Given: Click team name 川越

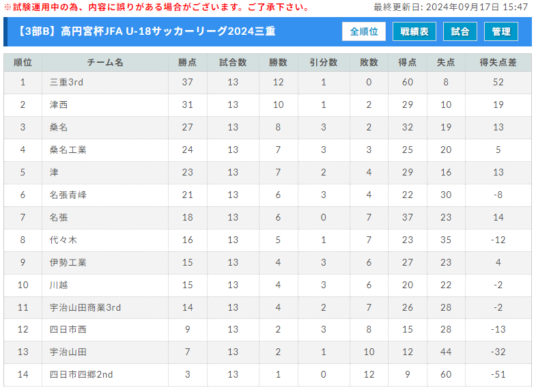Looking at the screenshot, I should click(x=59, y=285).
